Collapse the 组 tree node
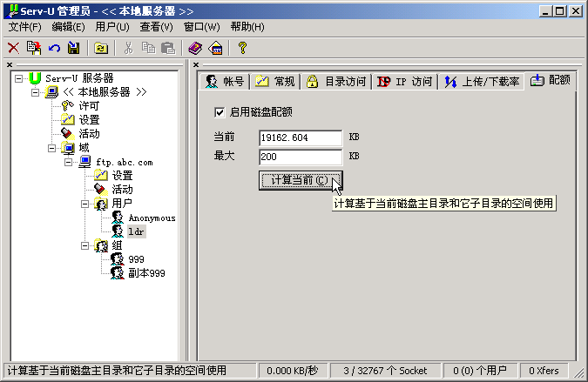Screen dimensions: 588x382 tap(84, 246)
